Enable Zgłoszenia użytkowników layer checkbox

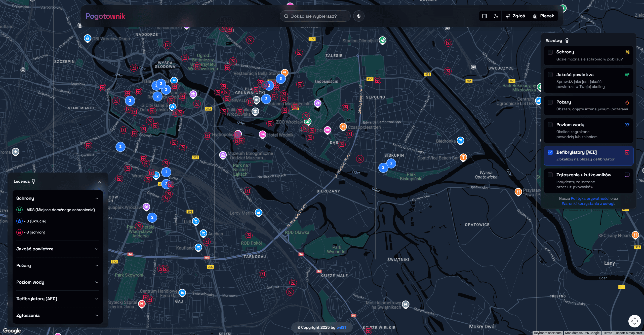550,175
